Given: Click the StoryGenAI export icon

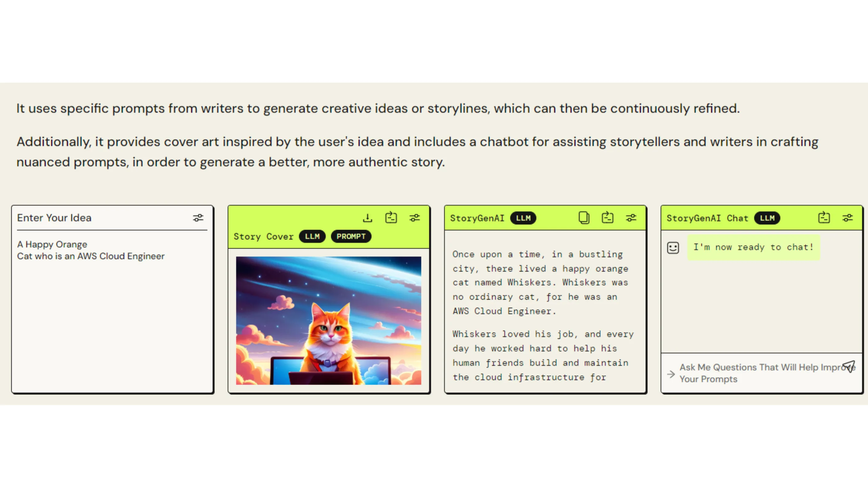Looking at the screenshot, I should [607, 218].
